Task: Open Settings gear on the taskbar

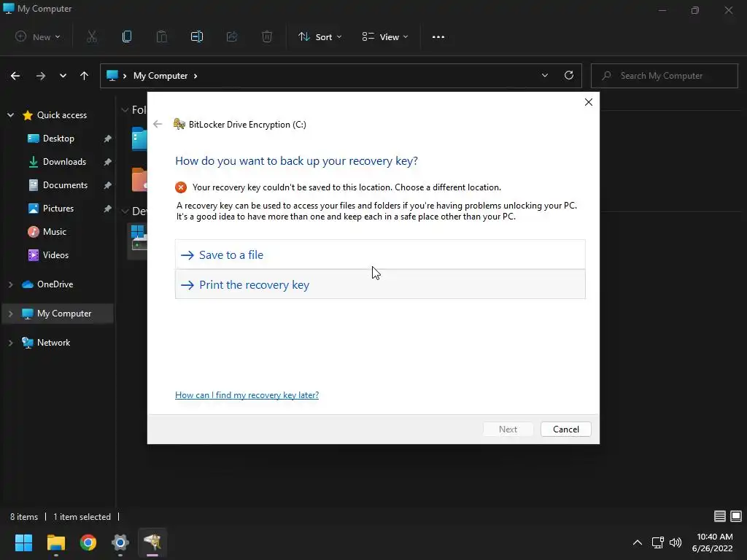Action: point(120,542)
